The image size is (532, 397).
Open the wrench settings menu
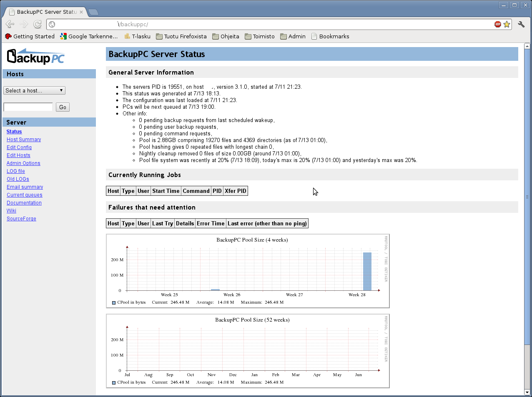(x=521, y=24)
